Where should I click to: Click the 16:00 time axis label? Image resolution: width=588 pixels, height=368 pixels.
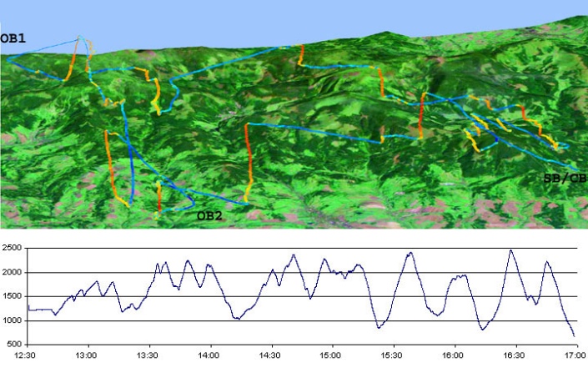coord(454,355)
